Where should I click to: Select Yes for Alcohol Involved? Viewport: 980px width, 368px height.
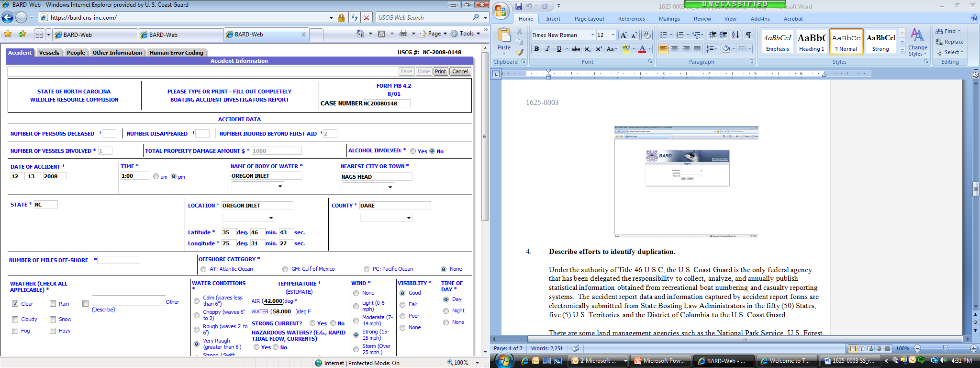click(x=413, y=151)
